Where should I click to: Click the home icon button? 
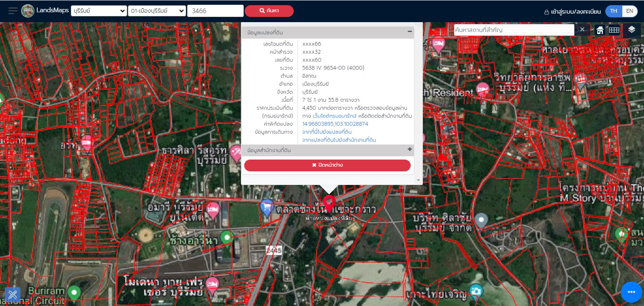[x=600, y=30]
